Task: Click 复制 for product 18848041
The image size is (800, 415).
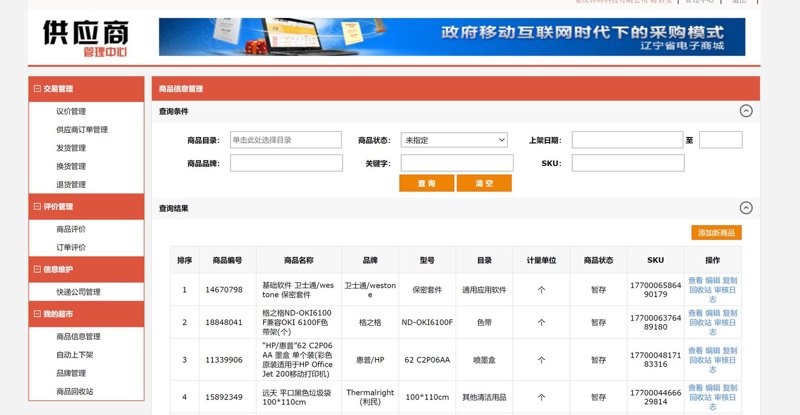Action: point(730,313)
